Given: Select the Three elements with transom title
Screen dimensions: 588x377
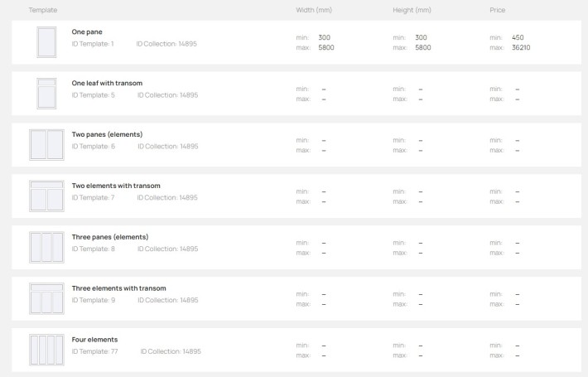Looking at the screenshot, I should pyautogui.click(x=119, y=288).
